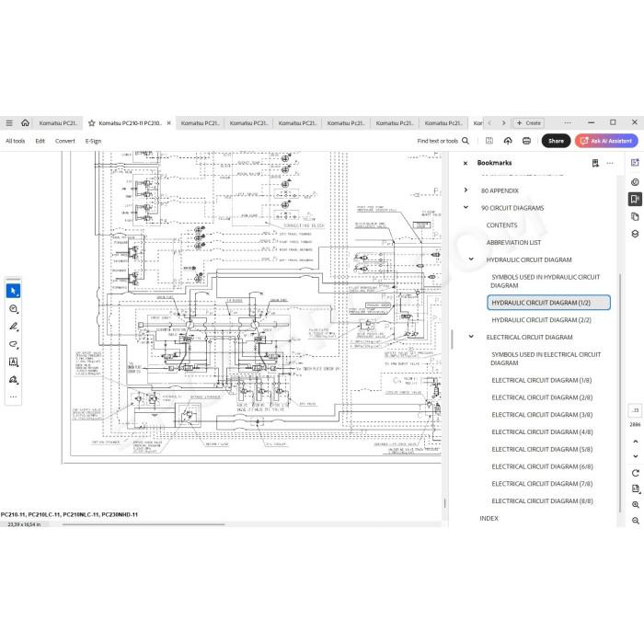Open ELECTRICAL CIRCUIT DIAGRAM (6/8)

[x=542, y=466]
